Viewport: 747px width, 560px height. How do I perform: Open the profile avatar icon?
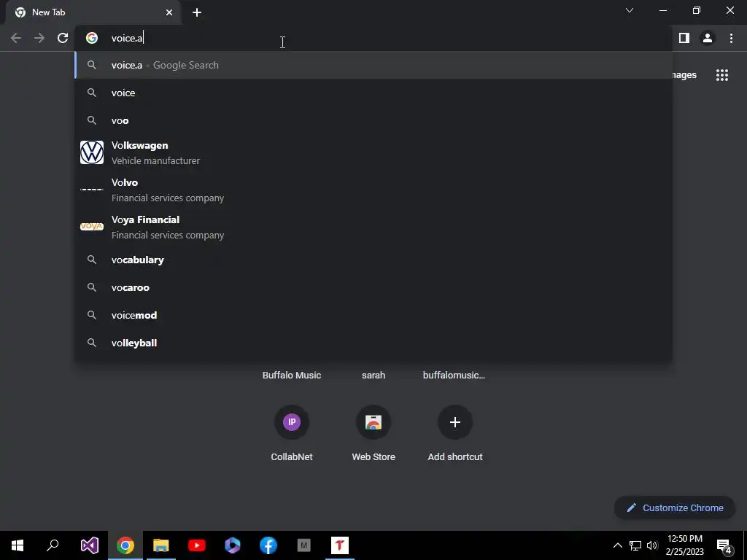(x=708, y=38)
